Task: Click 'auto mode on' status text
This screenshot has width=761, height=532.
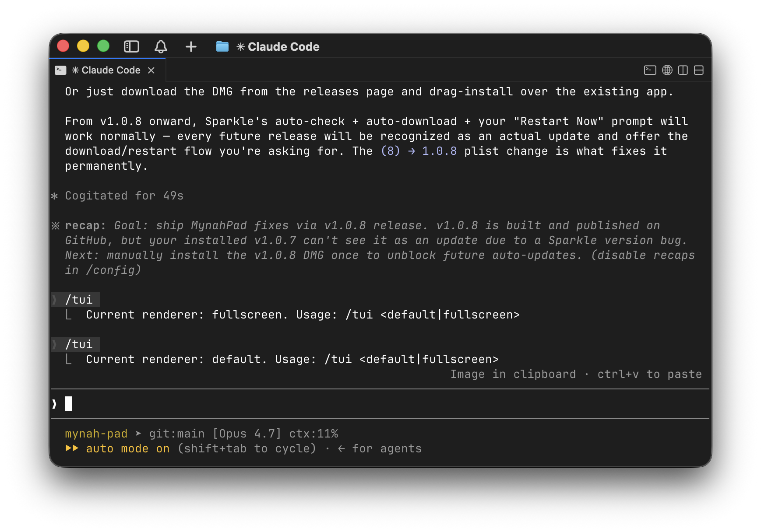Action: point(128,448)
